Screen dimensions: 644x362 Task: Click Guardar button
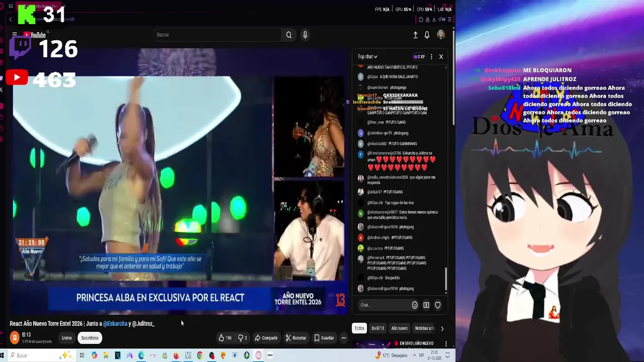(x=324, y=338)
